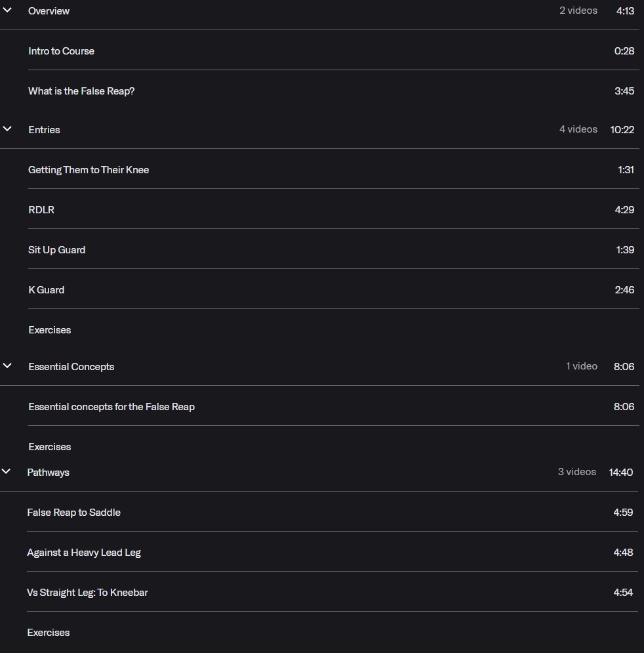The image size is (644, 653).
Task: Collapse the Pathways section chevron
Action: tap(7, 472)
